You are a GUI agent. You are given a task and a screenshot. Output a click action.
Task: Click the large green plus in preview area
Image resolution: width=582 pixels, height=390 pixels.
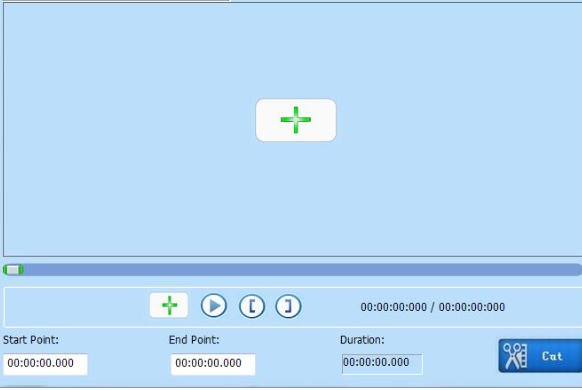(x=296, y=120)
